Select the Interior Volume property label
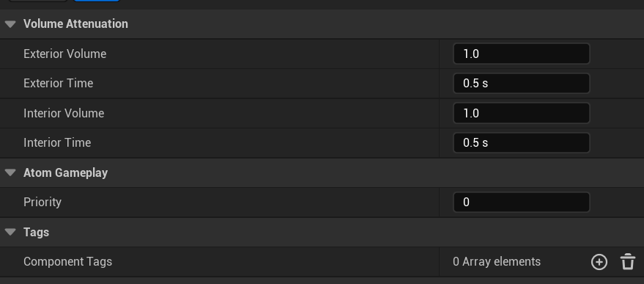Image resolution: width=644 pixels, height=284 pixels. 64,113
